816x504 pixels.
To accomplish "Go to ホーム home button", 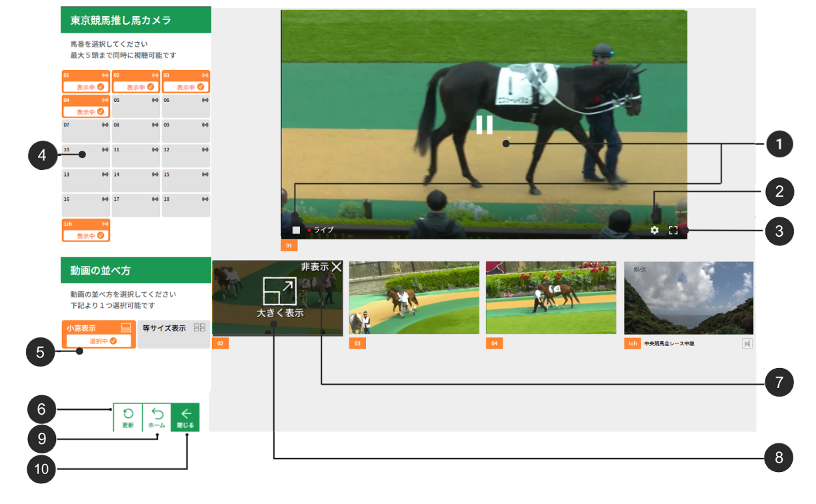I will [x=157, y=417].
